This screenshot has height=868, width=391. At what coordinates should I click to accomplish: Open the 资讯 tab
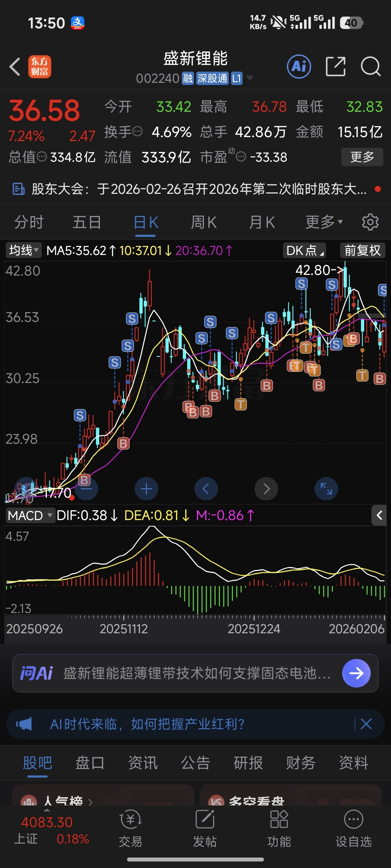[143, 763]
